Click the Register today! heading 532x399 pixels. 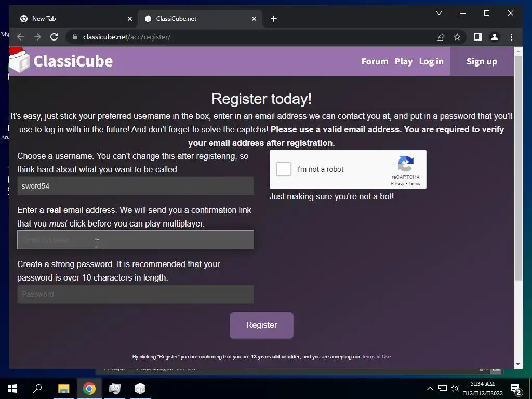point(261,99)
